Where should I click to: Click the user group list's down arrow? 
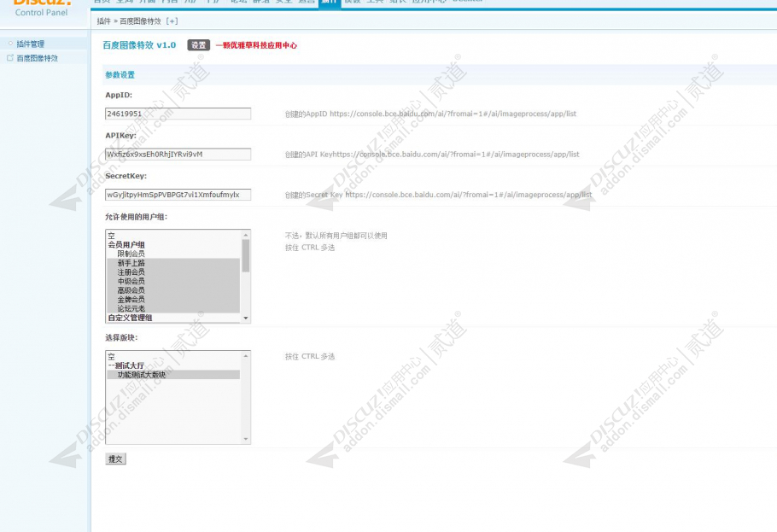(x=246, y=319)
